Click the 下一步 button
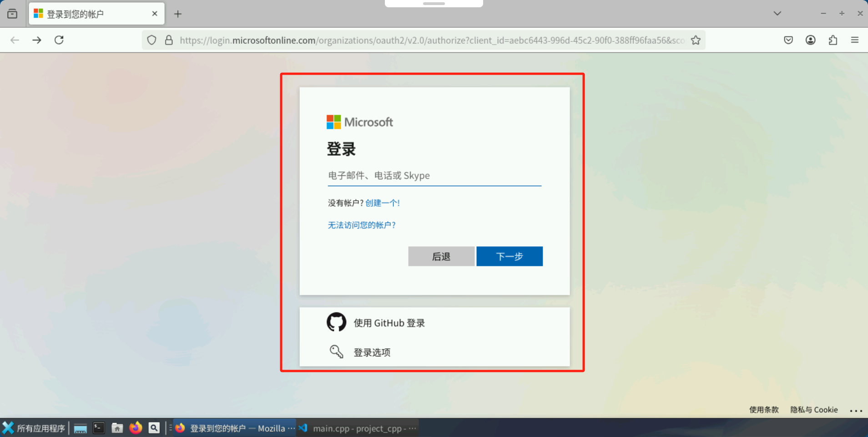The height and width of the screenshot is (437, 868). (510, 256)
